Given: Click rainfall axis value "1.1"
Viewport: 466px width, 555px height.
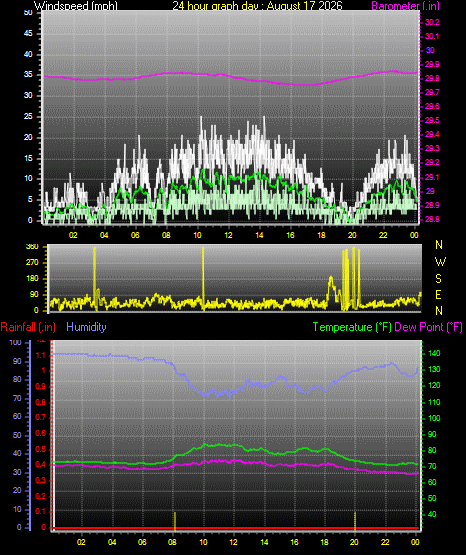Looking at the screenshot, I should point(41,355).
